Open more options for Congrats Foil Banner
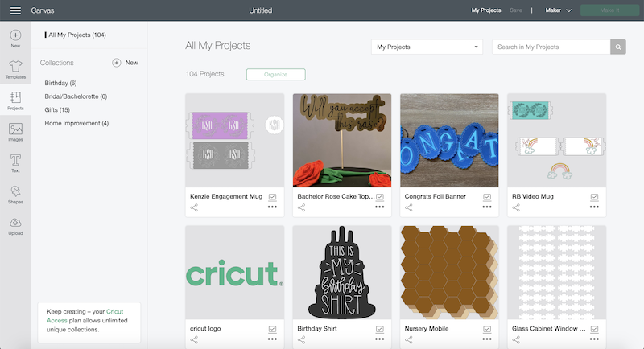The width and height of the screenshot is (644, 349). pos(487,207)
